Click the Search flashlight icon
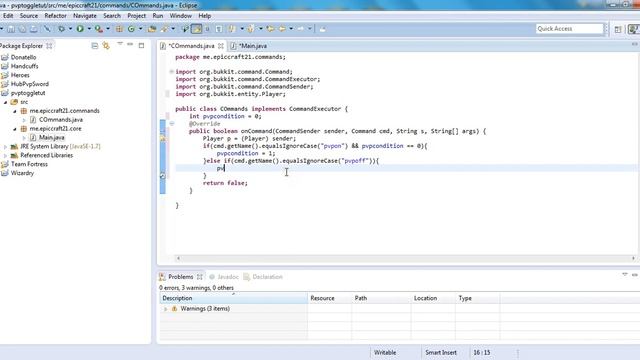 coord(164,29)
